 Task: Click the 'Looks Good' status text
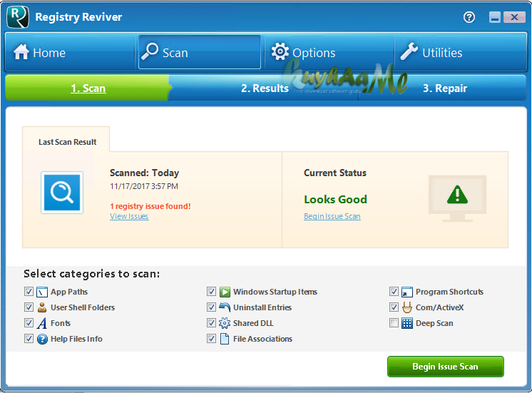pos(336,199)
